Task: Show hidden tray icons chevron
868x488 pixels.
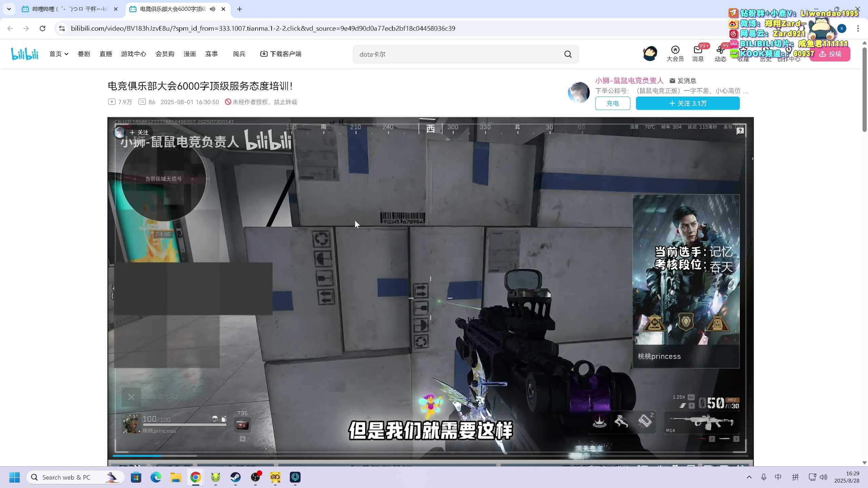Action: (749, 477)
